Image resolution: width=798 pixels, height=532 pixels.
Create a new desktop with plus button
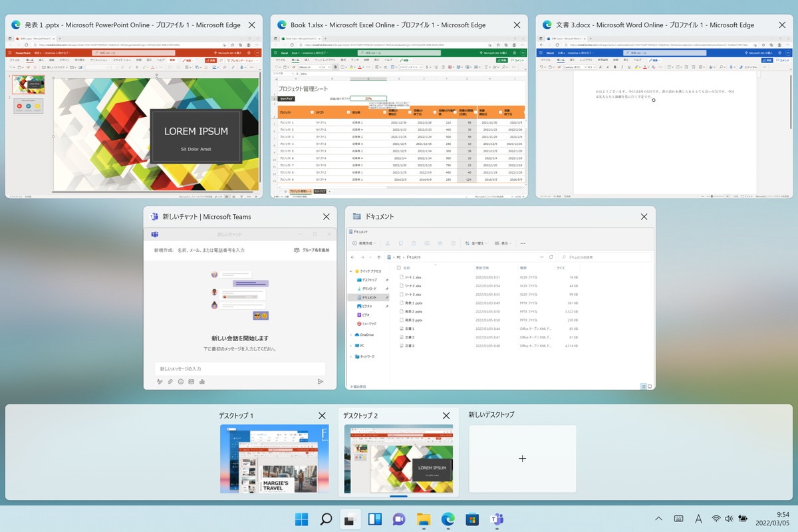523,459
